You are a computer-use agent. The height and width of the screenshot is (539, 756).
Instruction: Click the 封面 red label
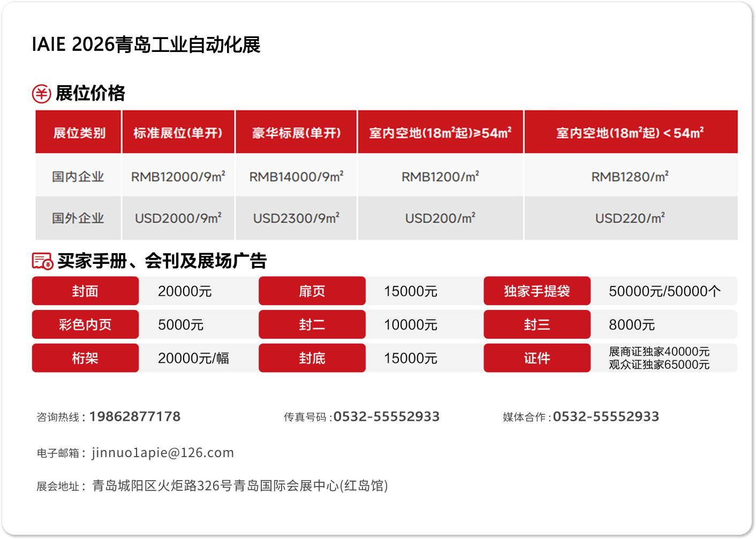tap(85, 291)
